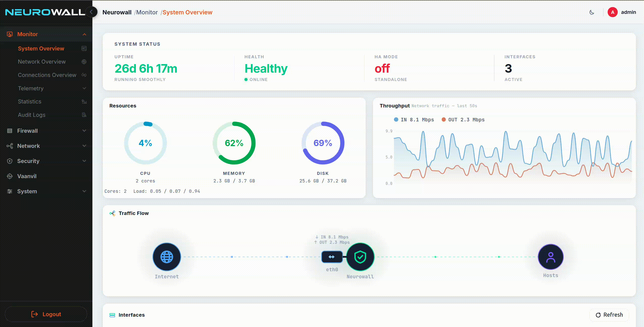
Task: Click the admin username label
Action: click(628, 12)
